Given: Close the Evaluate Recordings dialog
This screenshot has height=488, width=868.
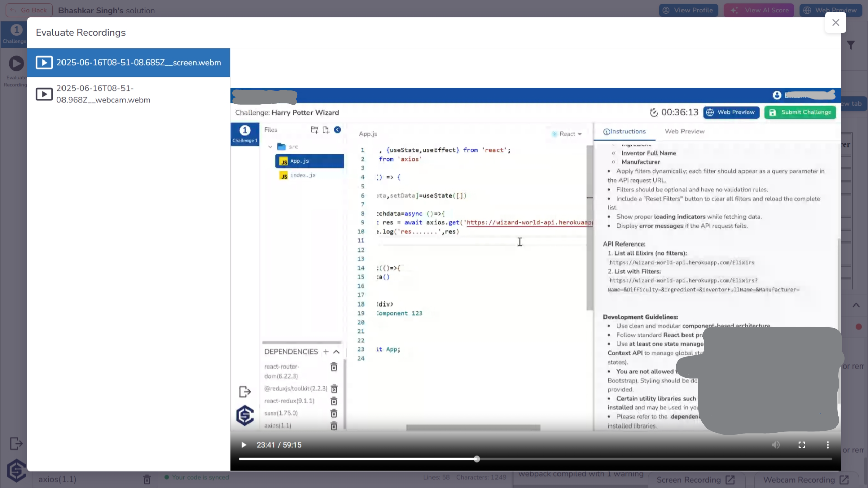Looking at the screenshot, I should point(835,23).
